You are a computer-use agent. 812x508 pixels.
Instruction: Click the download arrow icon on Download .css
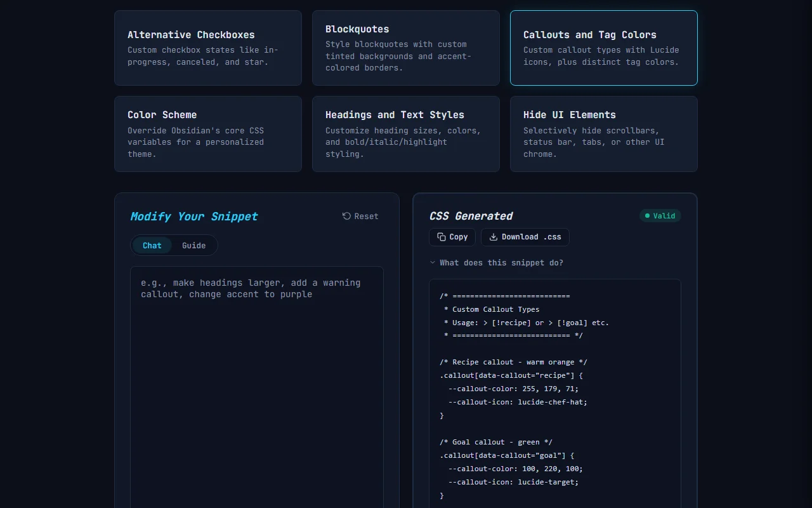(x=493, y=237)
